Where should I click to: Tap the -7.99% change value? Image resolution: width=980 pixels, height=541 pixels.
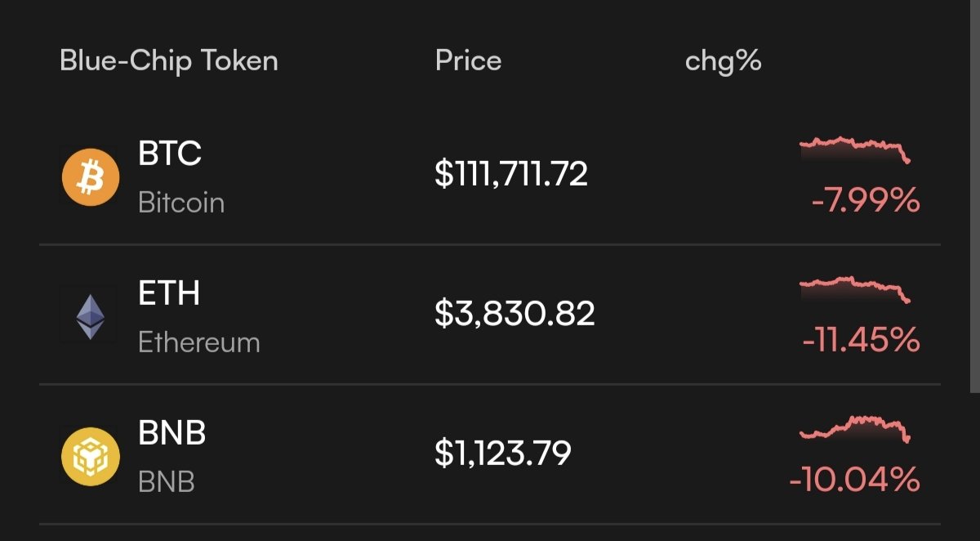coord(866,200)
